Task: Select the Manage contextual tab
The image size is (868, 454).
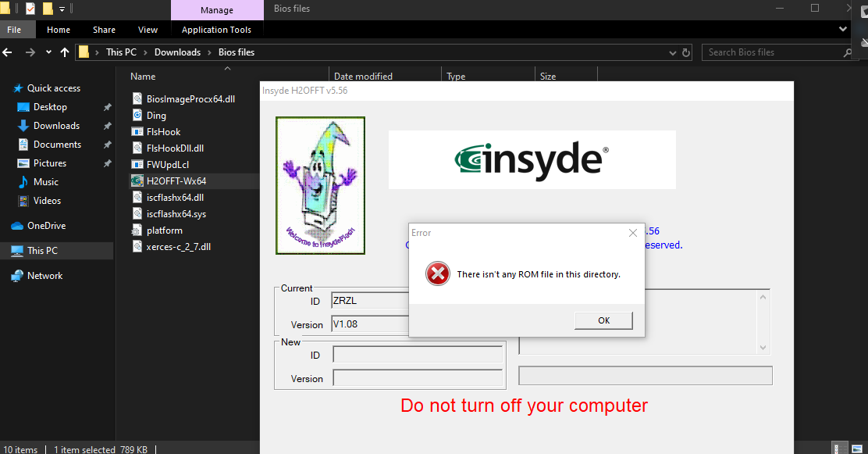Action: point(217,10)
